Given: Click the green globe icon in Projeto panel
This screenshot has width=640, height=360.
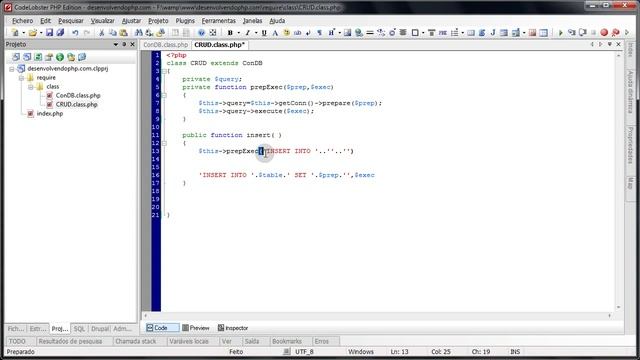Looking at the screenshot, I should 60,57.
